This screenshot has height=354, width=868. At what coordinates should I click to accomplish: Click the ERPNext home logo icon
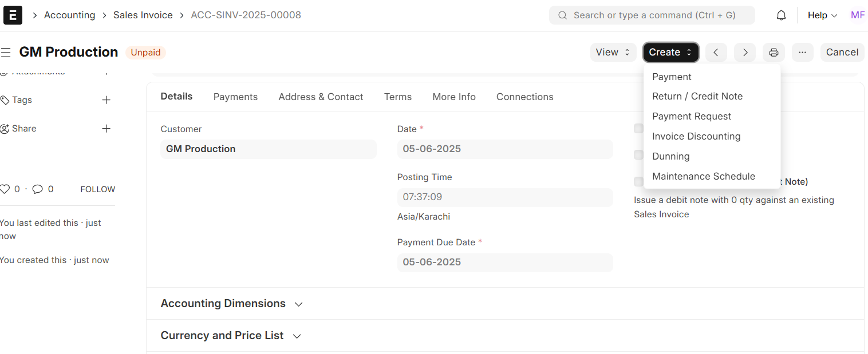click(x=13, y=15)
